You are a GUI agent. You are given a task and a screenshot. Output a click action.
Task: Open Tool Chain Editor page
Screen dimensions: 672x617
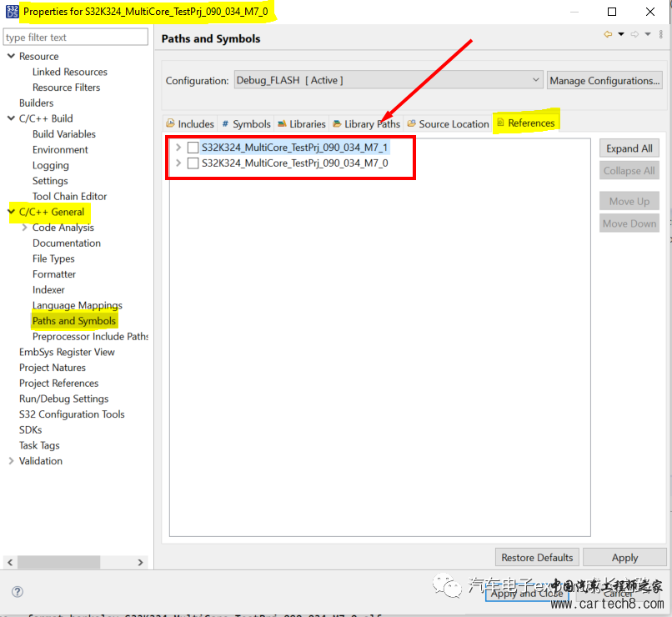point(69,196)
